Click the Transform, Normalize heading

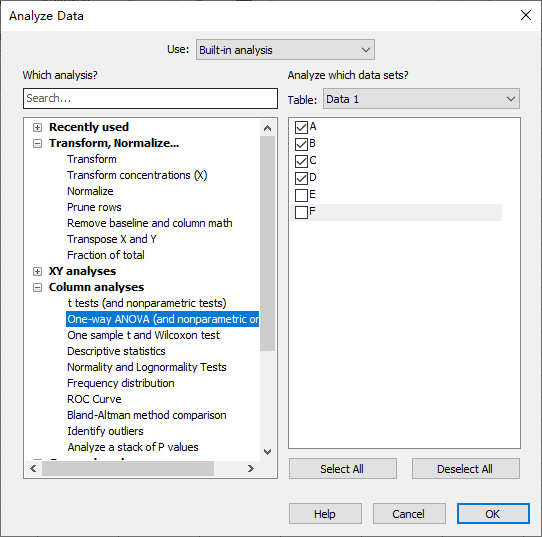pos(114,143)
